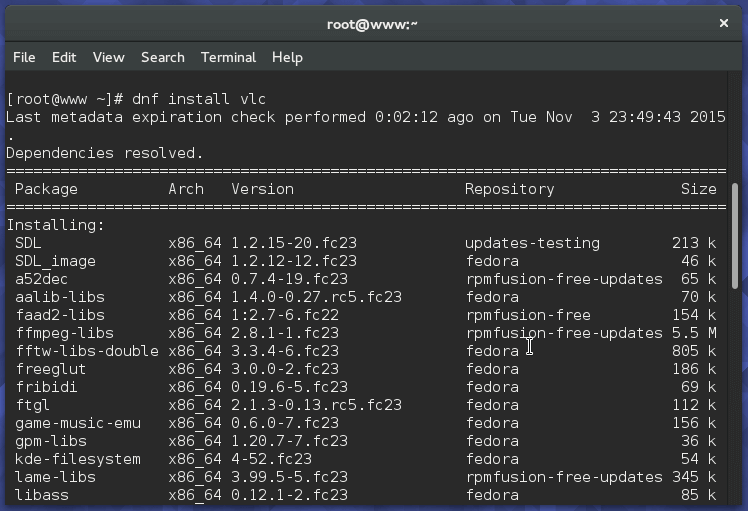Click version '3.99.5-5.fc23'
The image size is (748, 511).
[290, 477]
